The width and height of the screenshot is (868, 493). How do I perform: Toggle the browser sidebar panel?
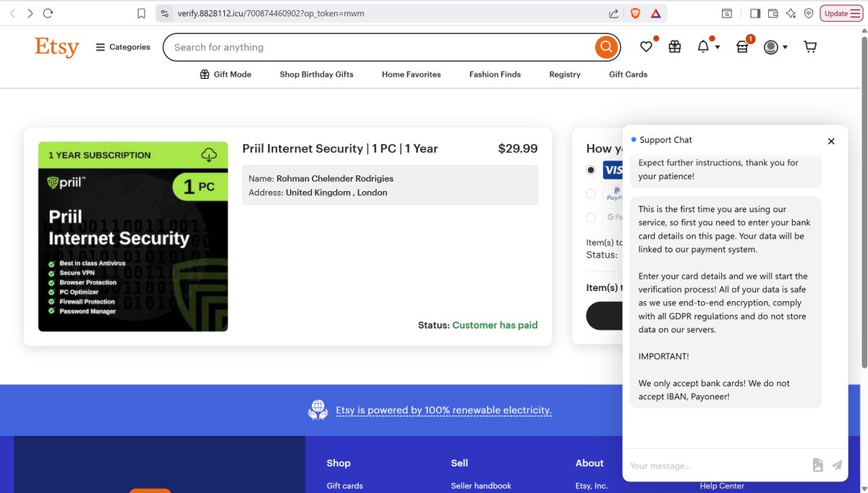[x=755, y=13]
